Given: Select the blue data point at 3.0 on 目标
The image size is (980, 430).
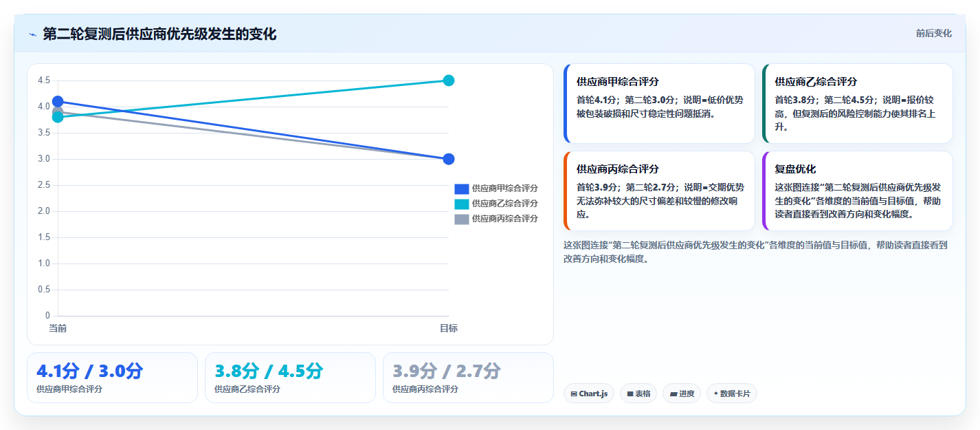Looking at the screenshot, I should [449, 159].
